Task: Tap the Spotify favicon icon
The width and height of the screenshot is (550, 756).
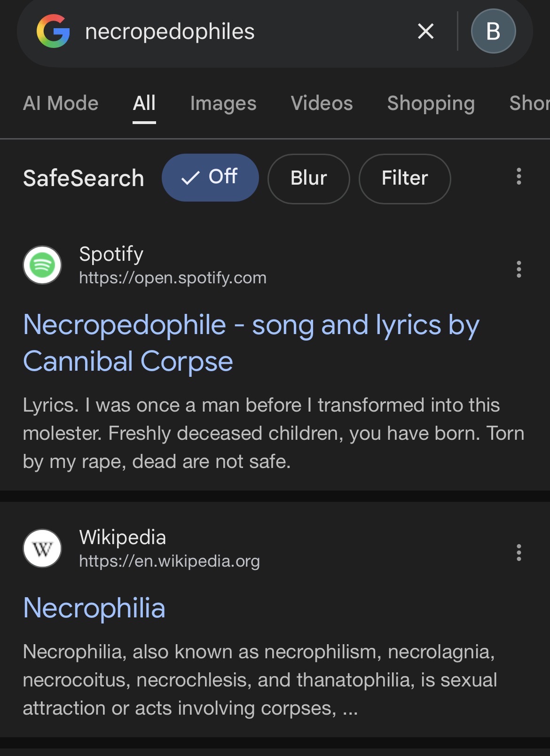Action: coord(42,265)
